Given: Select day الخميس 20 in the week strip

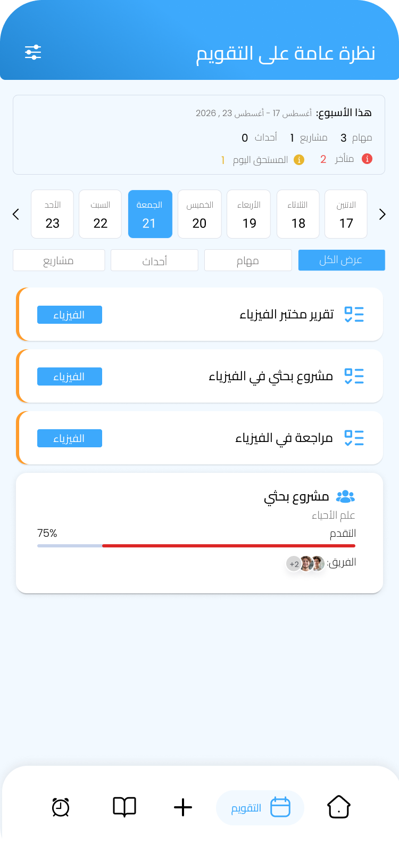Looking at the screenshot, I should click(x=199, y=214).
